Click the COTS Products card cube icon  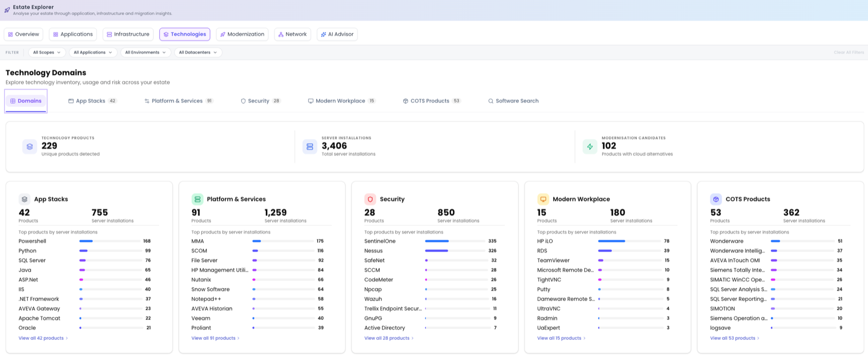716,199
